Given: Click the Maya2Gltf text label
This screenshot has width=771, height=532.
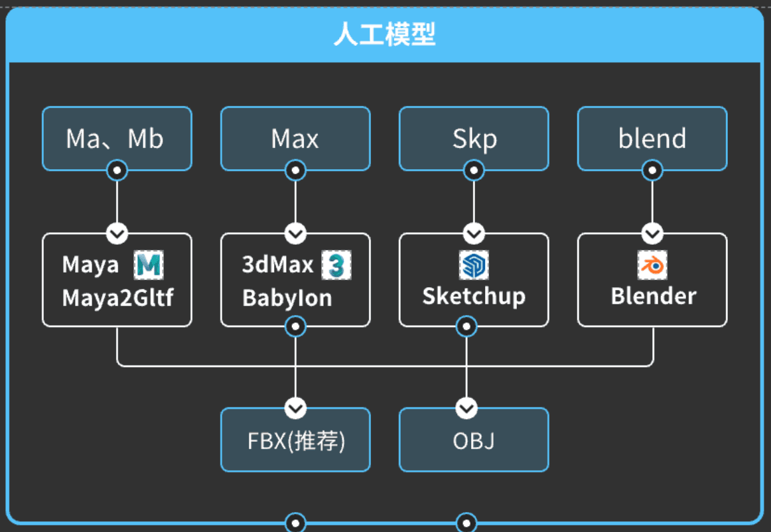Looking at the screenshot, I should tap(117, 298).
